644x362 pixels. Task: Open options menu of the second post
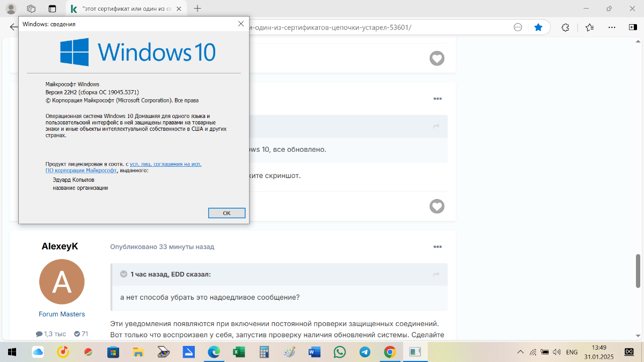(437, 99)
